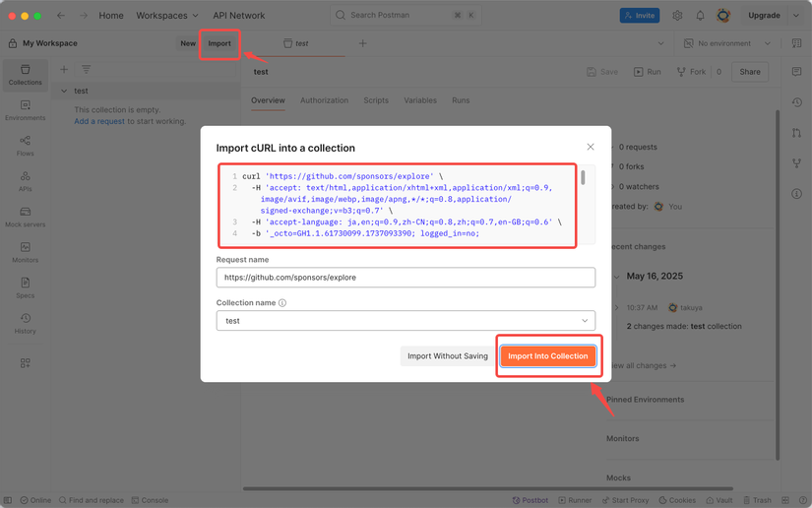Open Postbot from the status bar
This screenshot has width=812, height=508.
pyautogui.click(x=530, y=500)
